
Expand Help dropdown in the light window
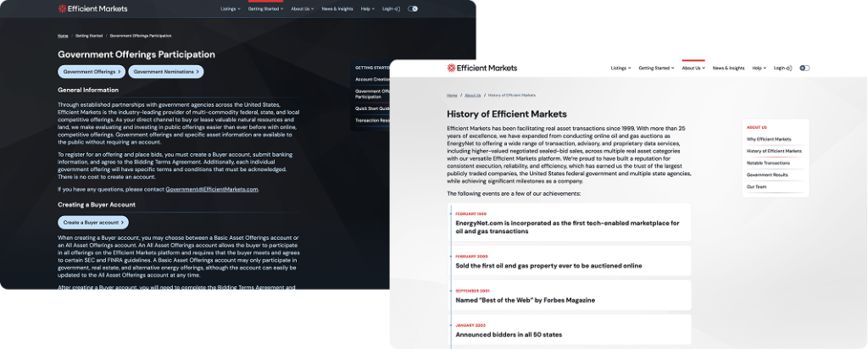[759, 68]
